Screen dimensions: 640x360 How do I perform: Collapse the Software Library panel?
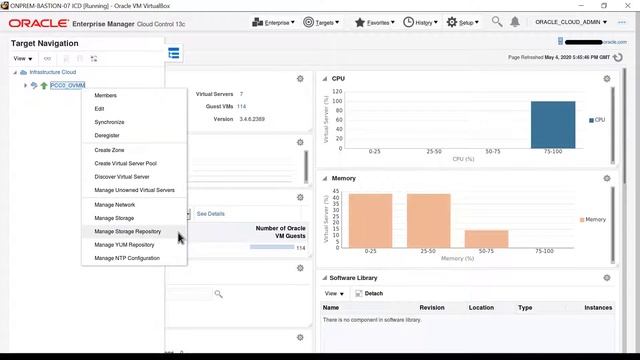click(x=324, y=278)
